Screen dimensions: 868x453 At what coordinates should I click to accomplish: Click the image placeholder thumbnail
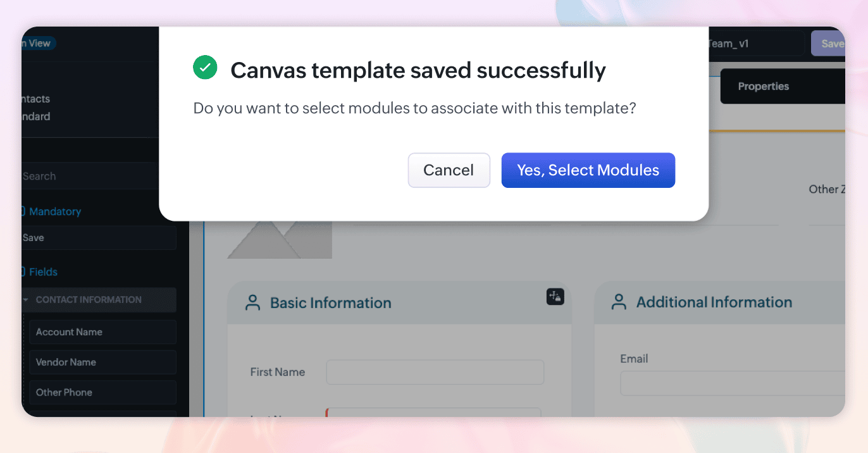pyautogui.click(x=280, y=240)
